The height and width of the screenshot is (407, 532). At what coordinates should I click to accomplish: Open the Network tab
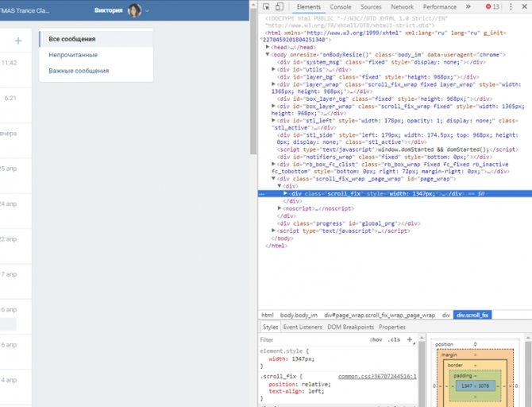402,7
